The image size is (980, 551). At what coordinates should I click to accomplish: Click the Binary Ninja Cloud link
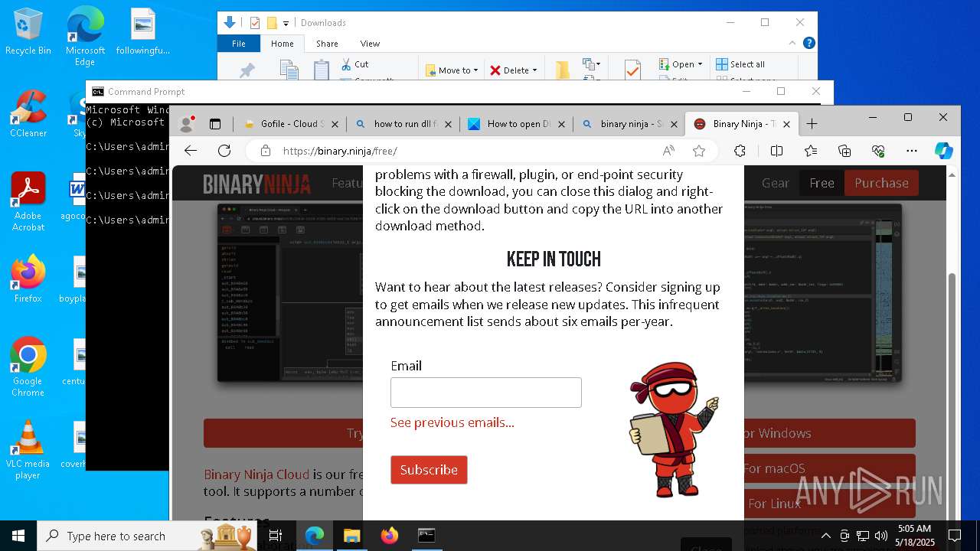(256, 474)
